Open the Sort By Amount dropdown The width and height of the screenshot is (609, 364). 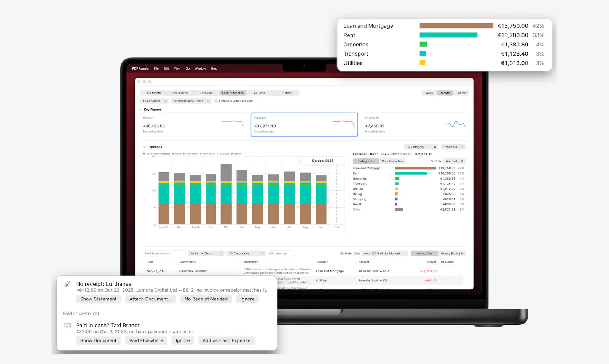click(454, 161)
